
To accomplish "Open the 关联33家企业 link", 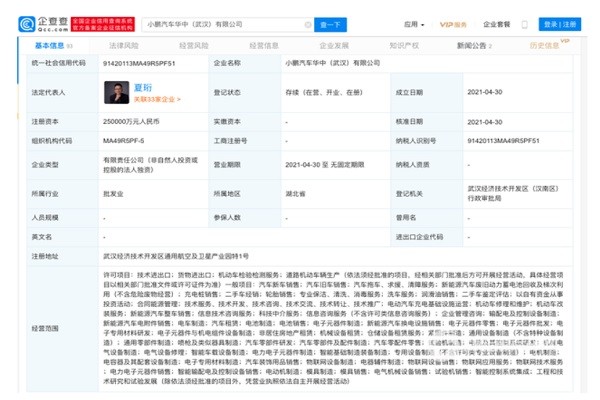I will tap(157, 100).
